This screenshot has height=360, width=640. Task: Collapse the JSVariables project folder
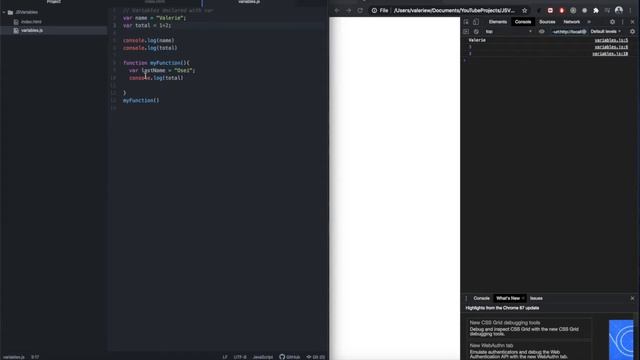tap(4, 13)
